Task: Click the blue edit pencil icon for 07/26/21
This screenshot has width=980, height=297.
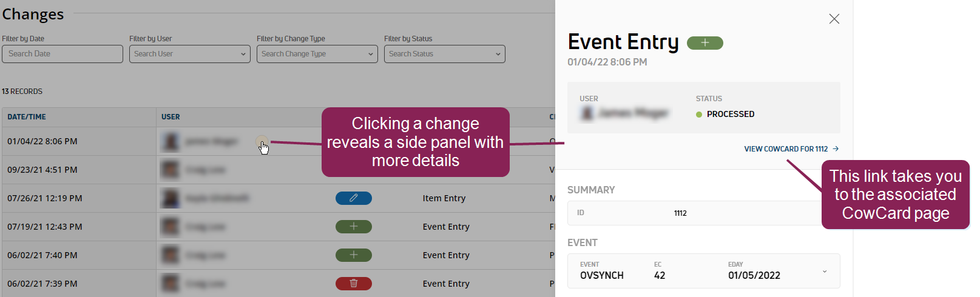Action: tap(353, 198)
